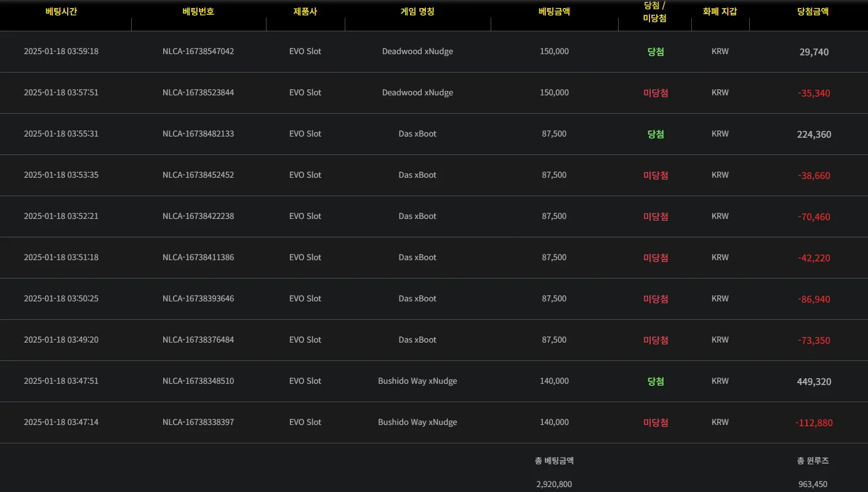Image resolution: width=868 pixels, height=492 pixels.
Task: Click winning amount 224,360
Action: [814, 135]
